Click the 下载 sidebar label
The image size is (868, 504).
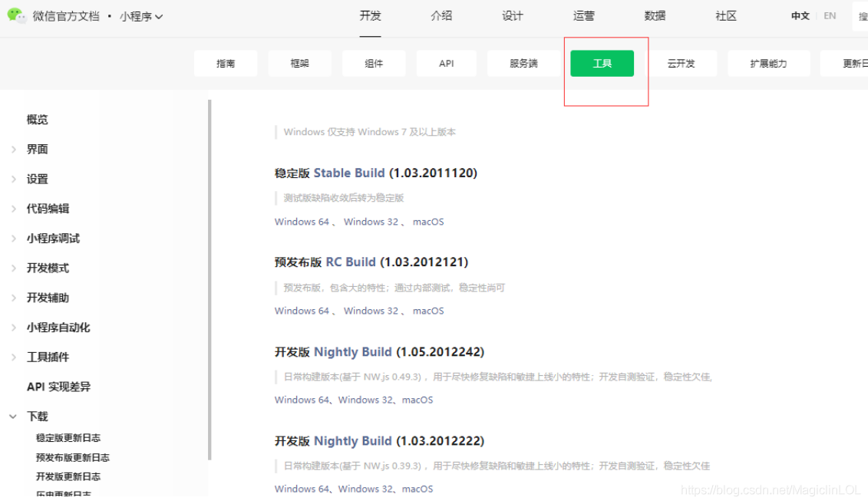pyautogui.click(x=37, y=417)
